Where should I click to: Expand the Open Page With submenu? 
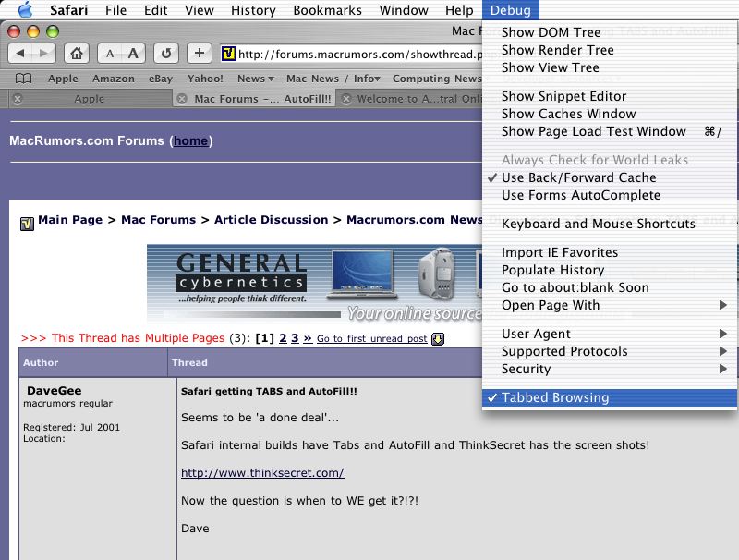610,305
